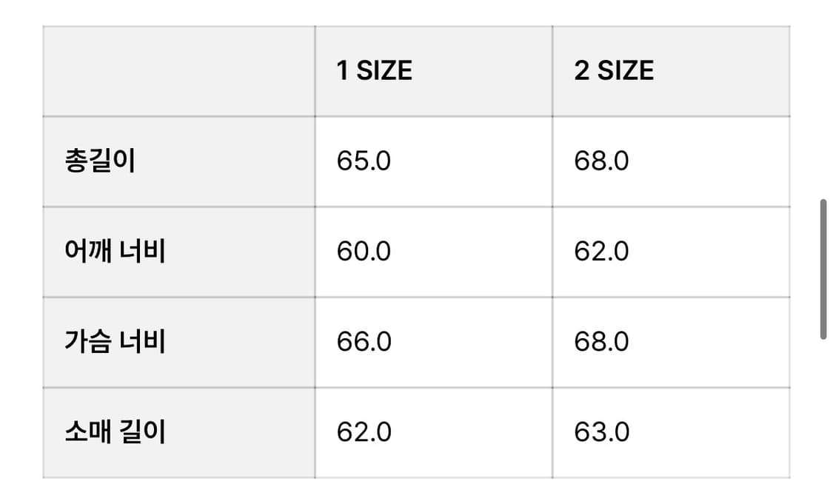This screenshot has height=504, width=833.
Task: Select the 소매 길이 row label
Action: 115,432
